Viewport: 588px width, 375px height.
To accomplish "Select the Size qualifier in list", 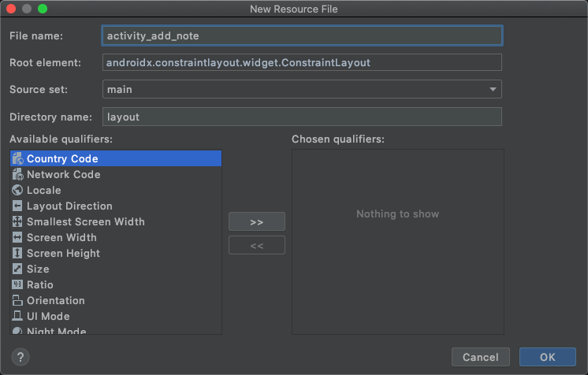I will [x=38, y=269].
